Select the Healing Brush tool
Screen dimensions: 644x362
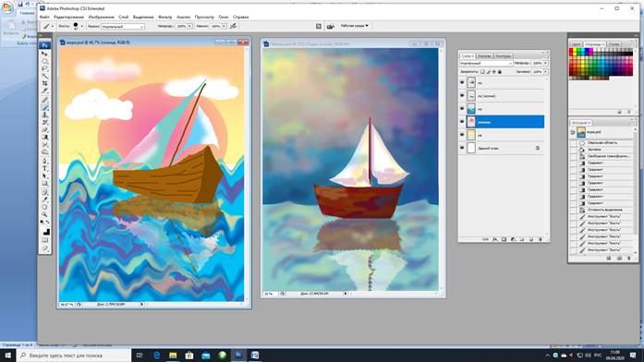(x=44, y=100)
